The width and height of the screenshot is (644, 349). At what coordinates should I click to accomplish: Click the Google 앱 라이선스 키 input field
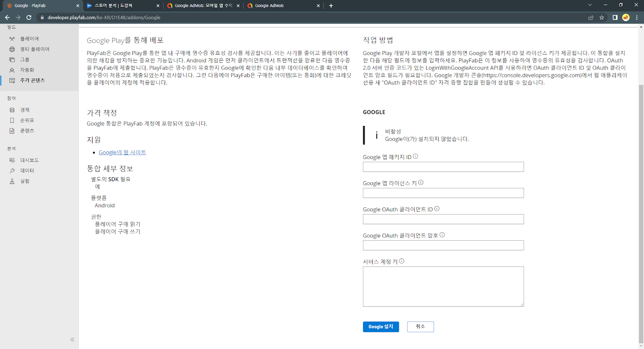coord(443,193)
